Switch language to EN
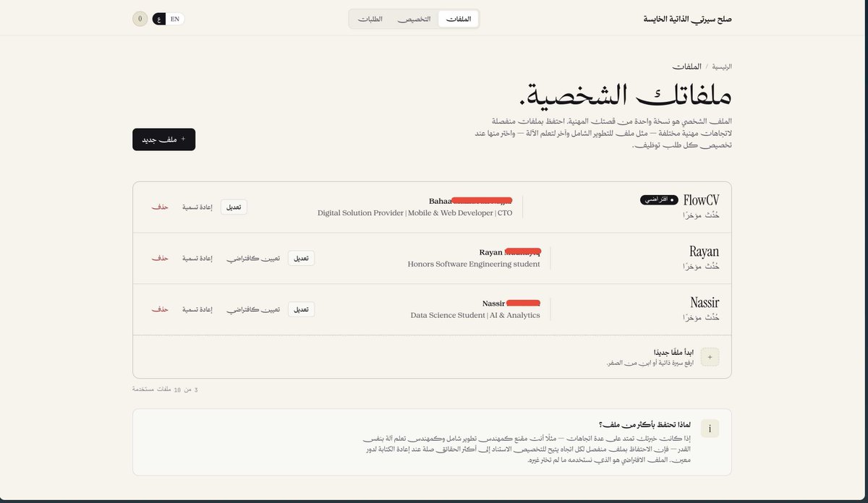Viewport: 868px width, 503px height. tap(175, 19)
